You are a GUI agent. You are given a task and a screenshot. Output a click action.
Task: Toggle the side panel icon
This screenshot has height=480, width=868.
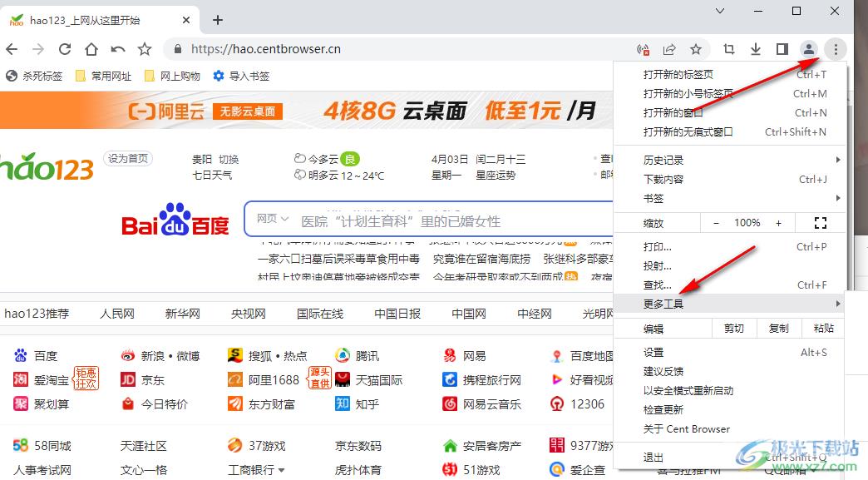pyautogui.click(x=782, y=49)
